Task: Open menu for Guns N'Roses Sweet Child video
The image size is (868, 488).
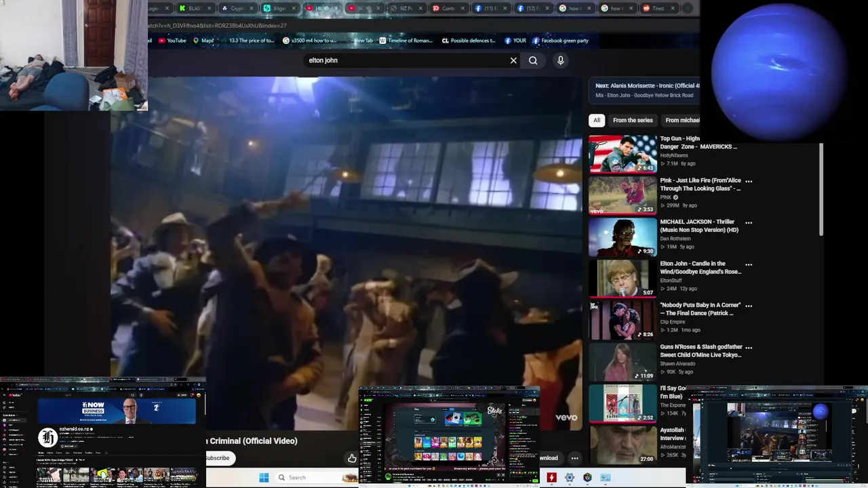Action: pos(749,348)
